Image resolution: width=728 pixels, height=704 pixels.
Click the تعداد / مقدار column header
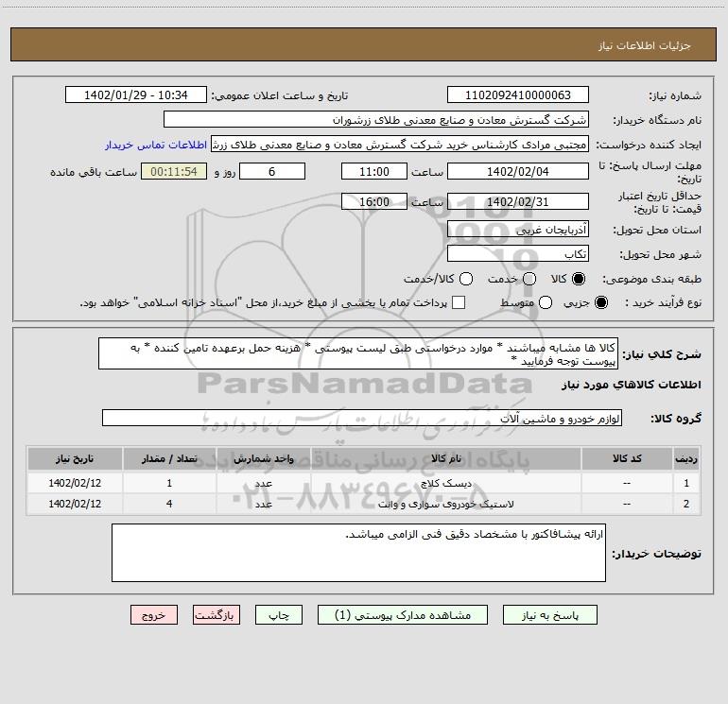pyautogui.click(x=169, y=459)
